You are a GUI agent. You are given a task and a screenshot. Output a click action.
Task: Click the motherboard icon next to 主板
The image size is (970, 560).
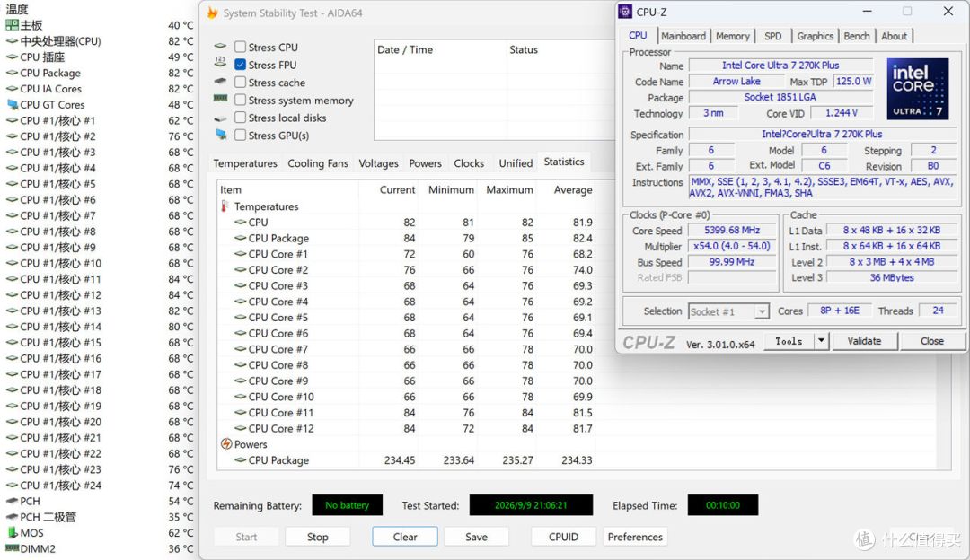[12, 25]
